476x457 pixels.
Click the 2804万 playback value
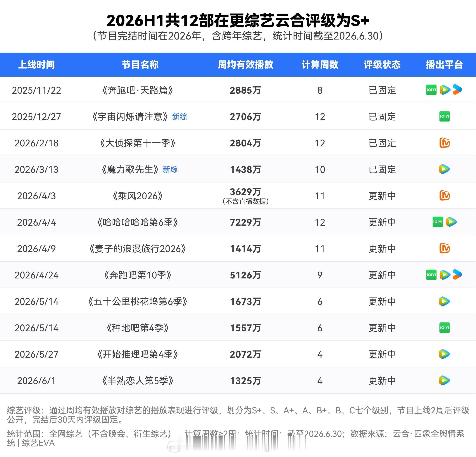(x=246, y=143)
